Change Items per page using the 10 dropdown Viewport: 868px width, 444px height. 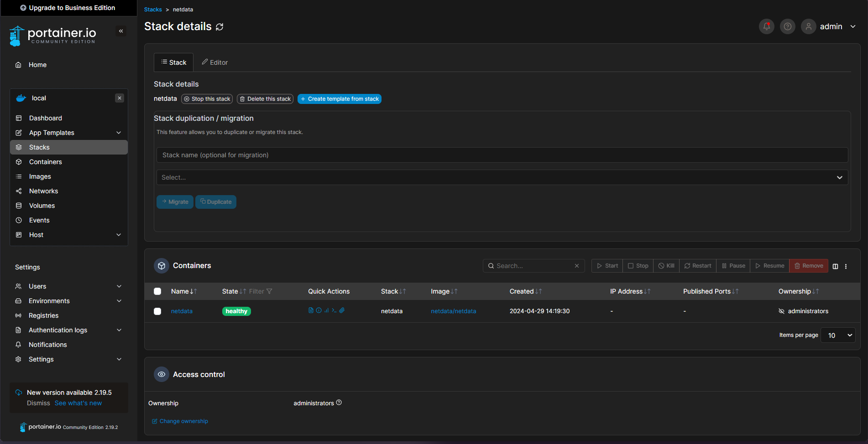pos(838,335)
